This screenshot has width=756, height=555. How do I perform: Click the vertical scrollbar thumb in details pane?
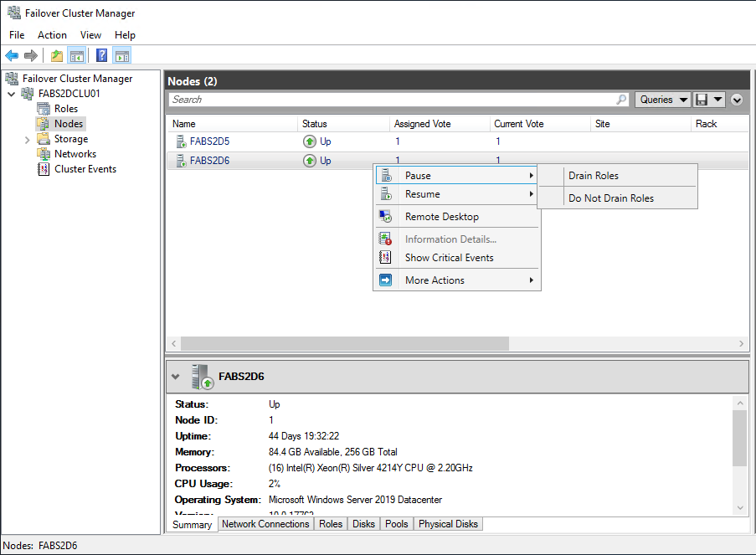click(739, 438)
